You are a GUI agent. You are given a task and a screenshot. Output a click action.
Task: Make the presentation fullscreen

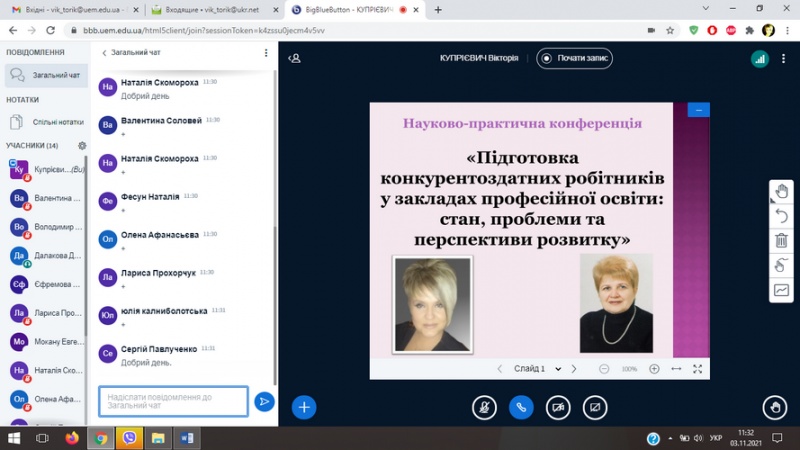[x=697, y=369]
